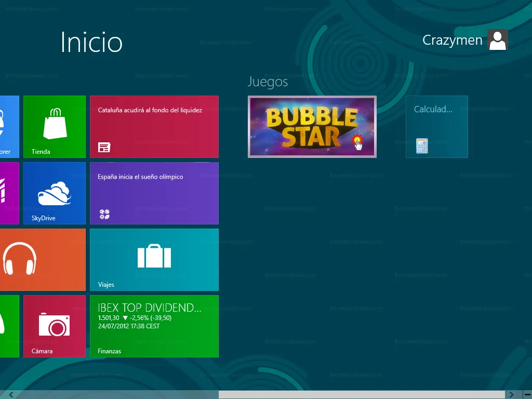The image size is (532, 399).
Task: Click the scrollbar left arrow
Action: (x=11, y=395)
